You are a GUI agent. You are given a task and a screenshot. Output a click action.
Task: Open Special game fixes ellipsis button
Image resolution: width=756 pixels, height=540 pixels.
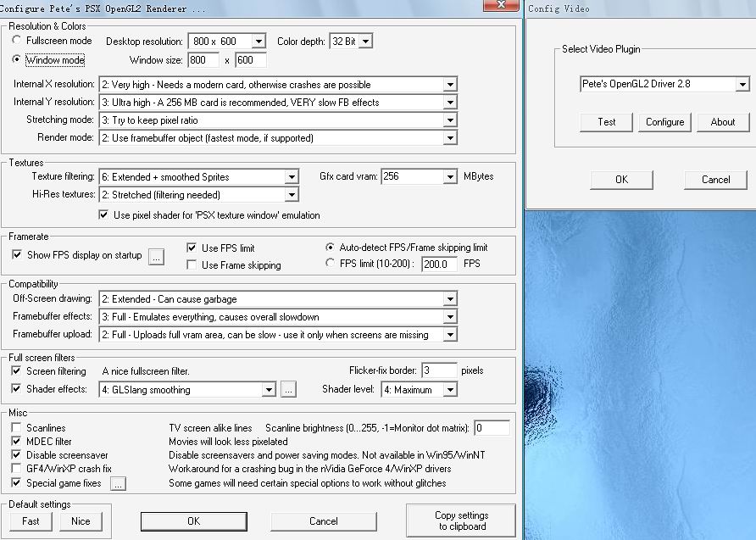click(x=118, y=483)
